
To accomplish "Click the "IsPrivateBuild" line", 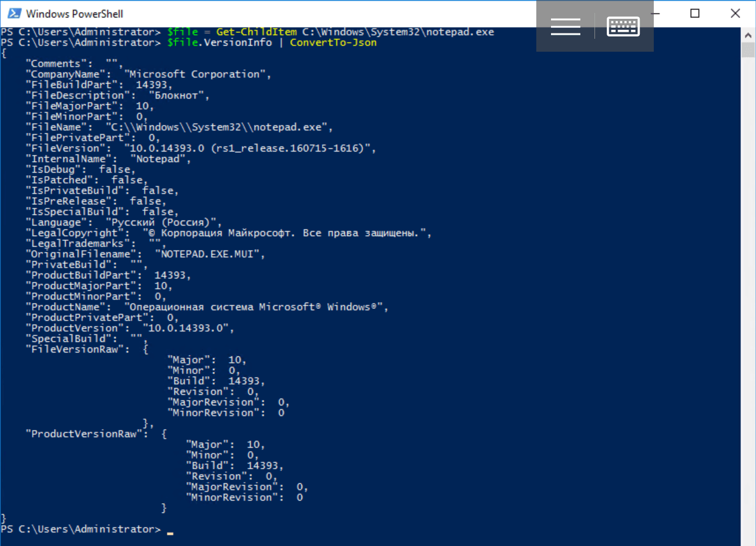I will [x=102, y=190].
